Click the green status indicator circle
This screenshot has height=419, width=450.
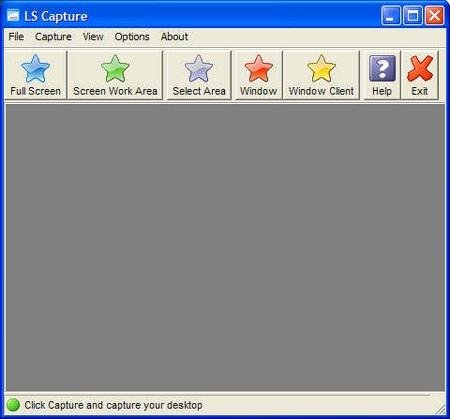(13, 405)
